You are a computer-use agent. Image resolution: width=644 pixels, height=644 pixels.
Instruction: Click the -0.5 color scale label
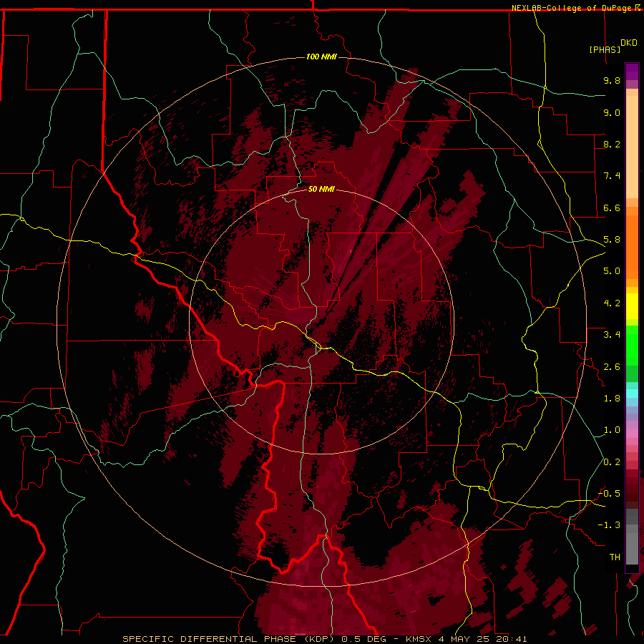click(609, 493)
